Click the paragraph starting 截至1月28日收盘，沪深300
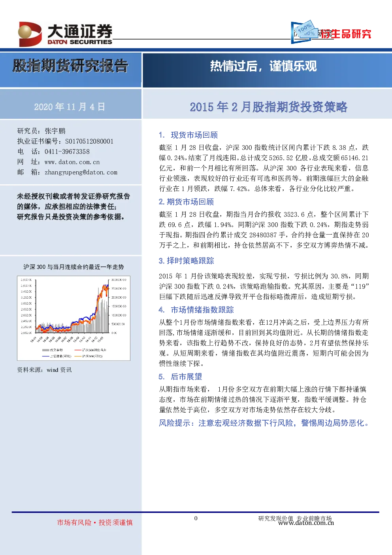Screen dimensions: 392x555 (x=264, y=168)
